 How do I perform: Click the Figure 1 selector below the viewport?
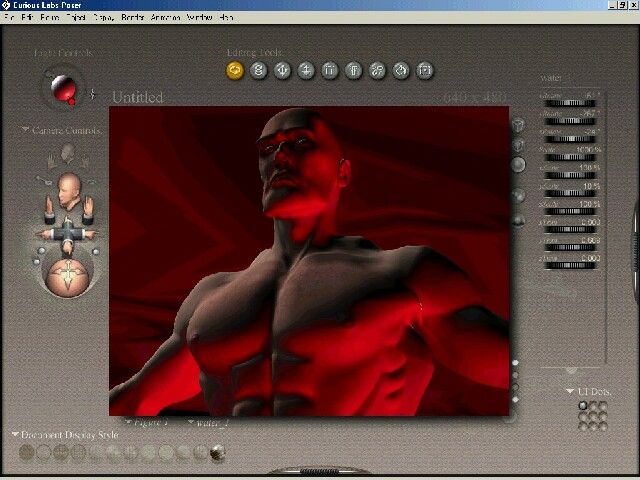pyautogui.click(x=150, y=422)
